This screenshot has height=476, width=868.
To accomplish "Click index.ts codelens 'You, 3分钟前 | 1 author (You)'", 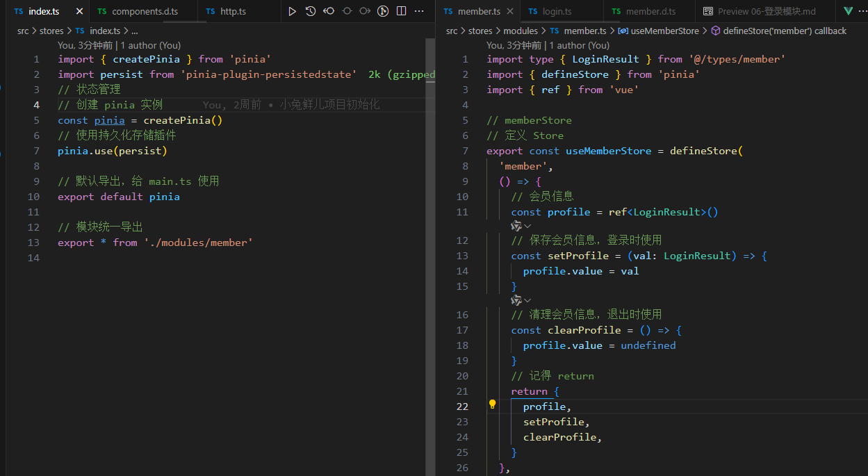I will 119,45.
